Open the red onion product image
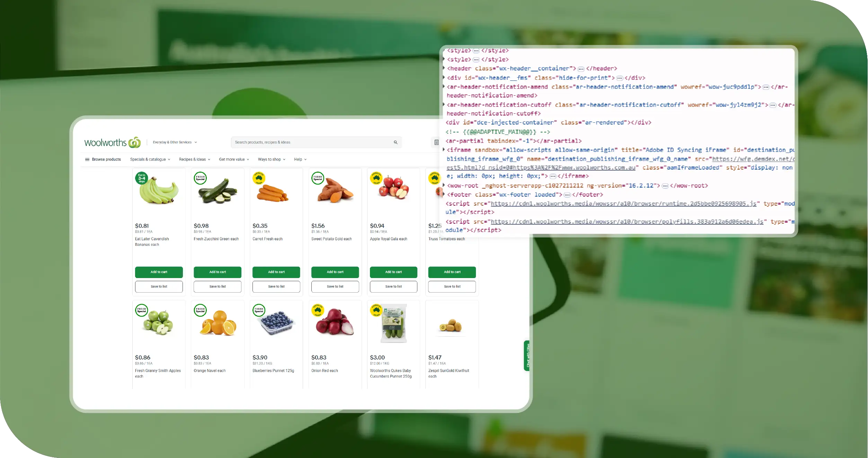The height and width of the screenshot is (458, 868). coord(335,321)
